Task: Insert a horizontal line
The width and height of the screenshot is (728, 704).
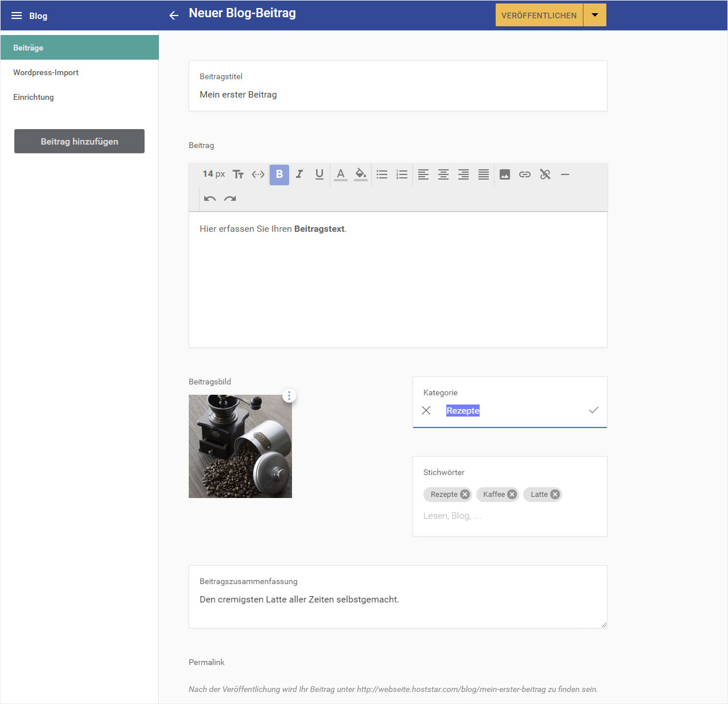Action: coord(565,174)
